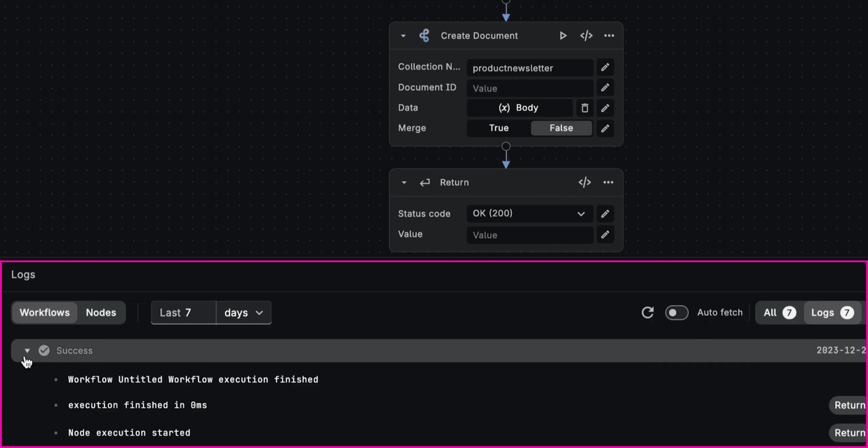868x448 pixels.
Task: Open the Status code dropdown
Action: [x=581, y=214]
